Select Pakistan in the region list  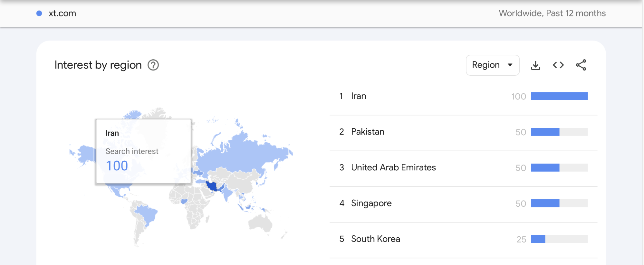(x=368, y=132)
